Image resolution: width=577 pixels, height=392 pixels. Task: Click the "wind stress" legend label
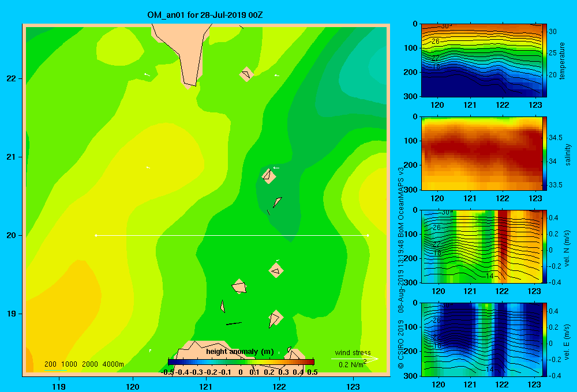point(353,353)
